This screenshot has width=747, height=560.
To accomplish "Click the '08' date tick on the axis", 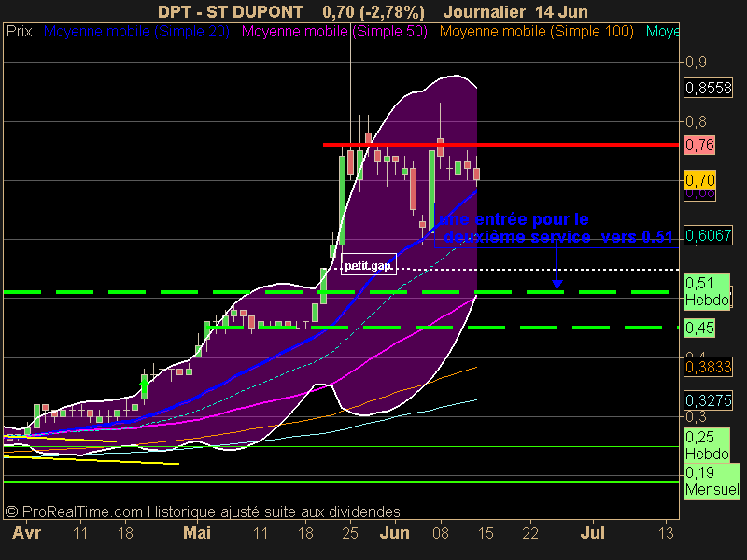I will coord(440,533).
